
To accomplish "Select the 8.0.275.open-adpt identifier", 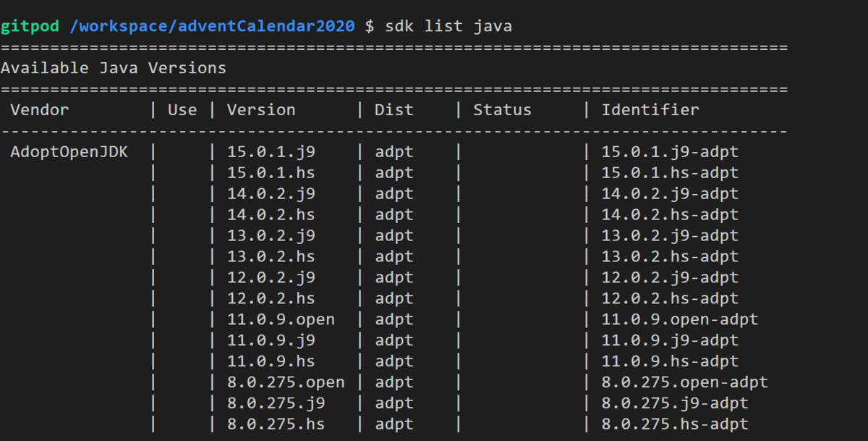I will point(685,383).
